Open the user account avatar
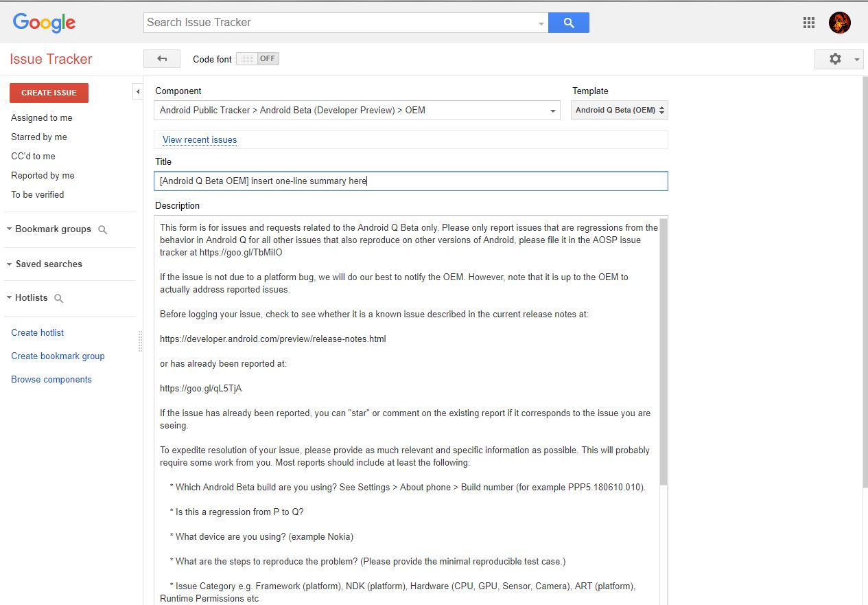 pyautogui.click(x=840, y=23)
